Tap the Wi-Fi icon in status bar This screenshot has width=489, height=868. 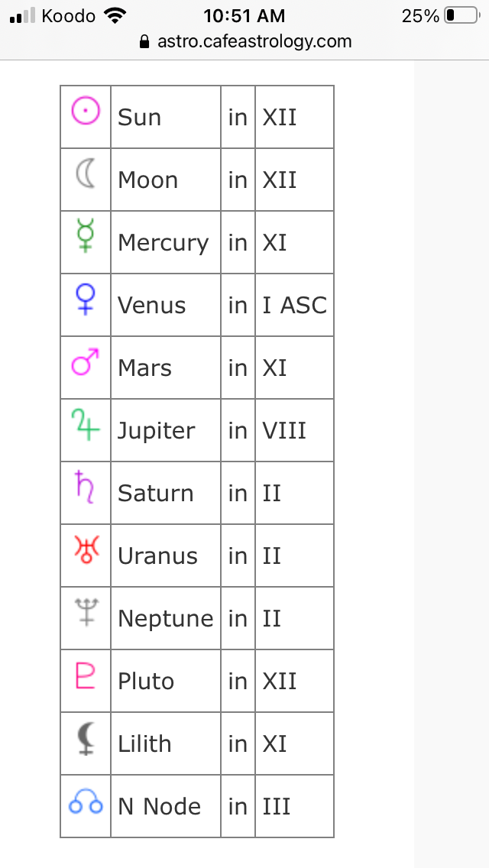[x=115, y=15]
